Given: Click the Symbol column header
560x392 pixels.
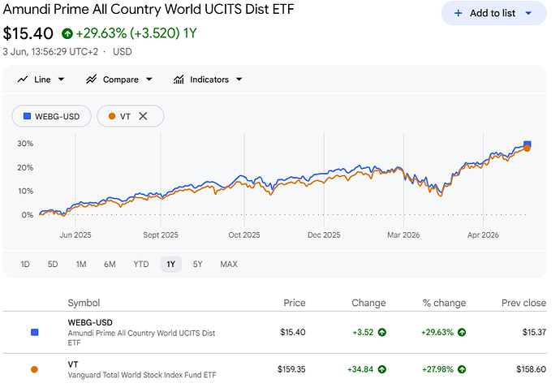Looking at the screenshot, I should tap(84, 303).
